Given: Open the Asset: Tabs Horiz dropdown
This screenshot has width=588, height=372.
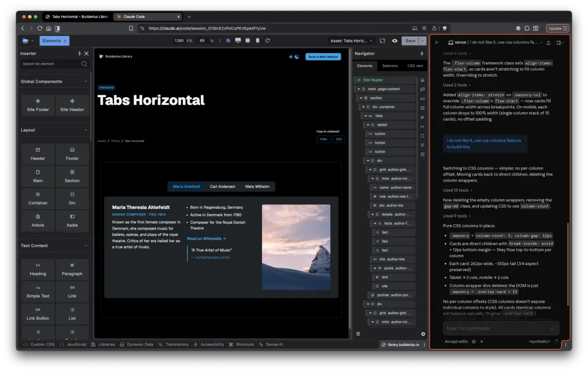Looking at the screenshot, I should click(350, 40).
